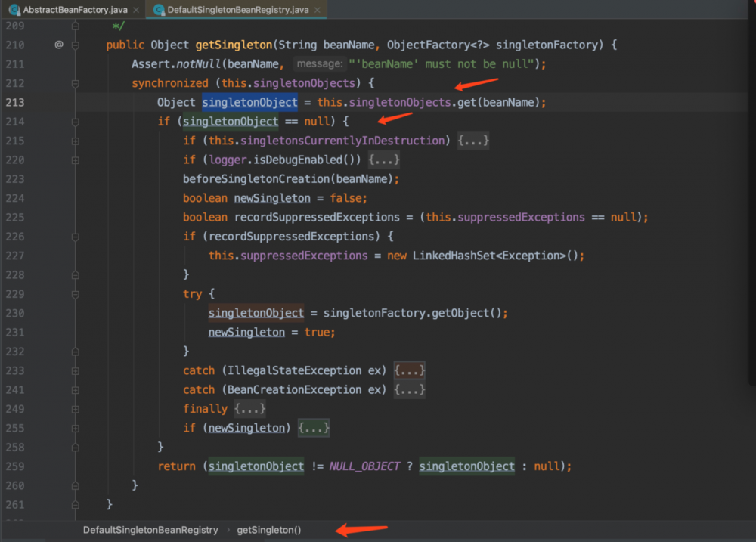Click DefaultSingletonBeanRegistry in the breadcrumb bar

[150, 530]
